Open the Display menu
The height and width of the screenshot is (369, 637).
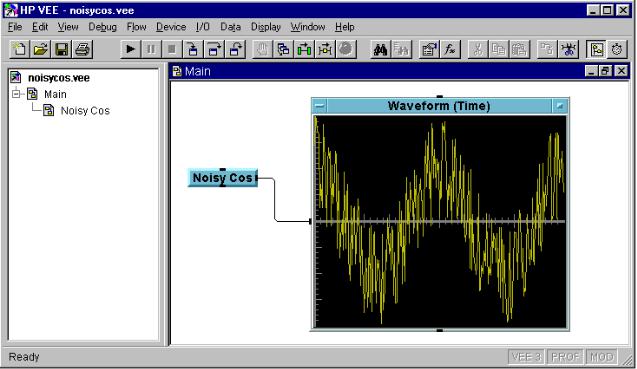coord(266,27)
